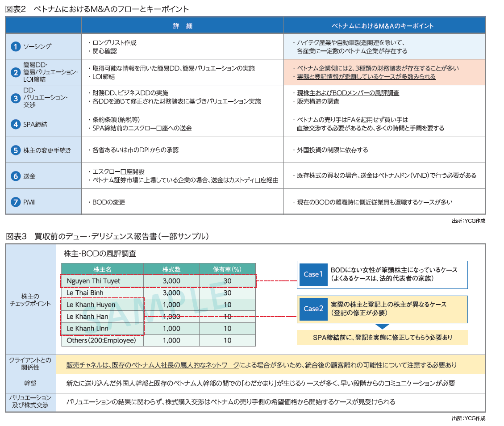Click the ベトナムにおけるM&Aのキーポイント column header
This screenshot has height=426, width=504.
(x=383, y=26)
